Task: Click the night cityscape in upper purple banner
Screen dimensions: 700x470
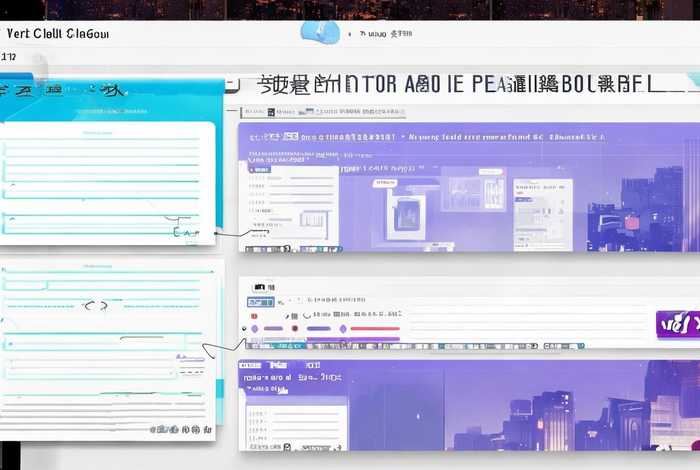Action: [643, 209]
